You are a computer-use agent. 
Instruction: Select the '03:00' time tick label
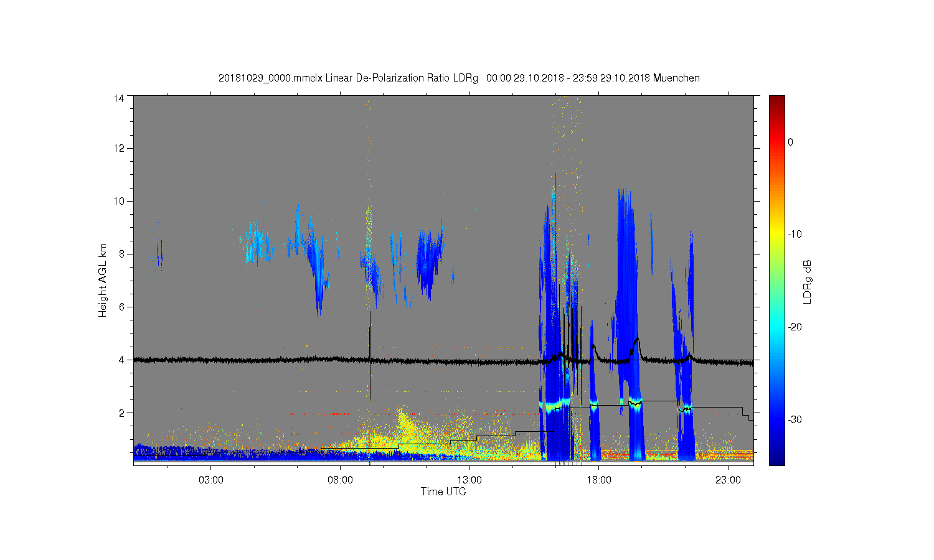coord(211,480)
